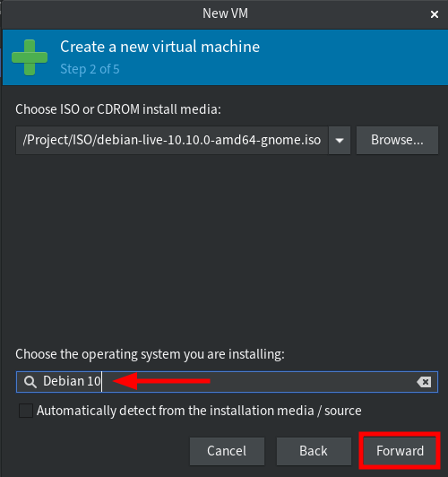Click the 'Choose ISO or CDROM install media' label
Image resolution: width=448 pixels, height=477 pixels.
tap(118, 109)
